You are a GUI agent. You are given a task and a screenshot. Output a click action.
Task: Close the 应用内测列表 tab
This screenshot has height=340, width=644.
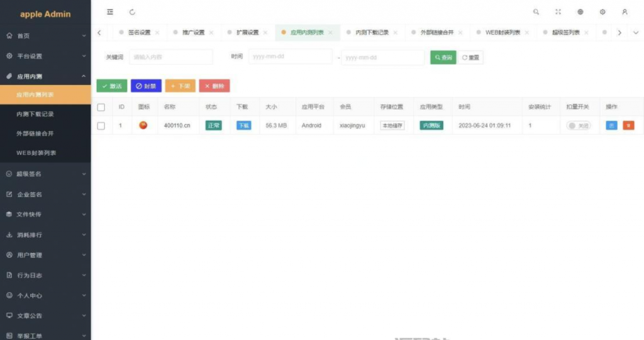330,33
